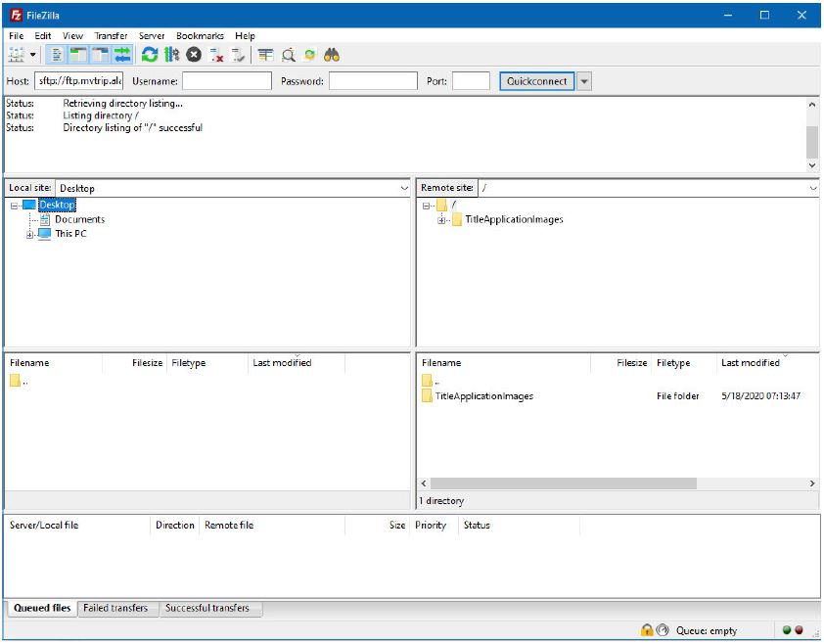Viewport: 824px width, 644px height.
Task: Select Desktop in the local tree
Action: pyautogui.click(x=58, y=205)
